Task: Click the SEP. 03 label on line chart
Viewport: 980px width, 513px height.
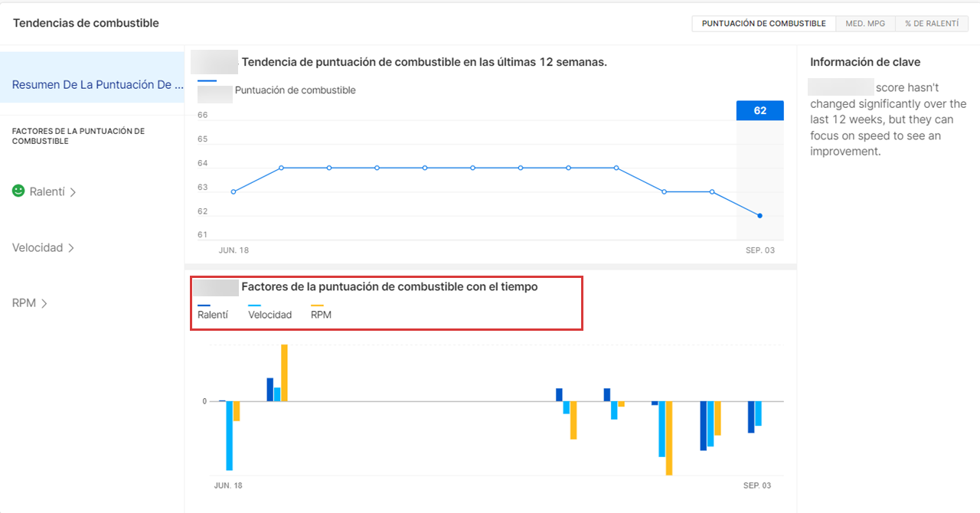Action: [x=759, y=250]
